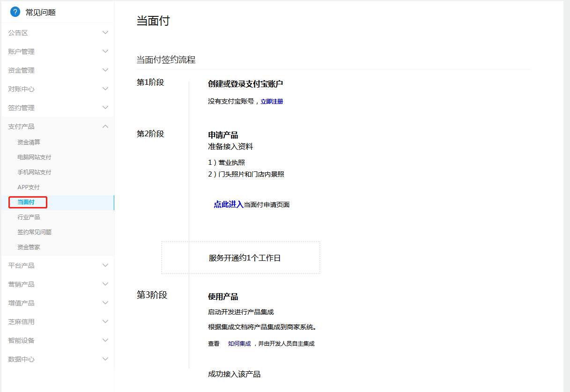Open the 电脑网站支付 submenu item
This screenshot has height=392, width=570.
(x=34, y=157)
